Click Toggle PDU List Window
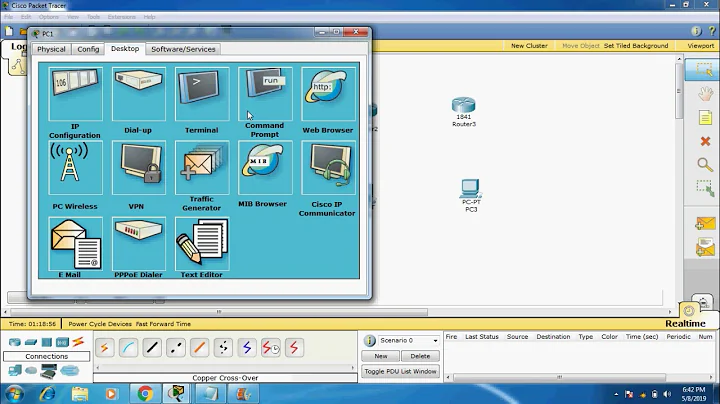The width and height of the screenshot is (720, 404). [400, 371]
